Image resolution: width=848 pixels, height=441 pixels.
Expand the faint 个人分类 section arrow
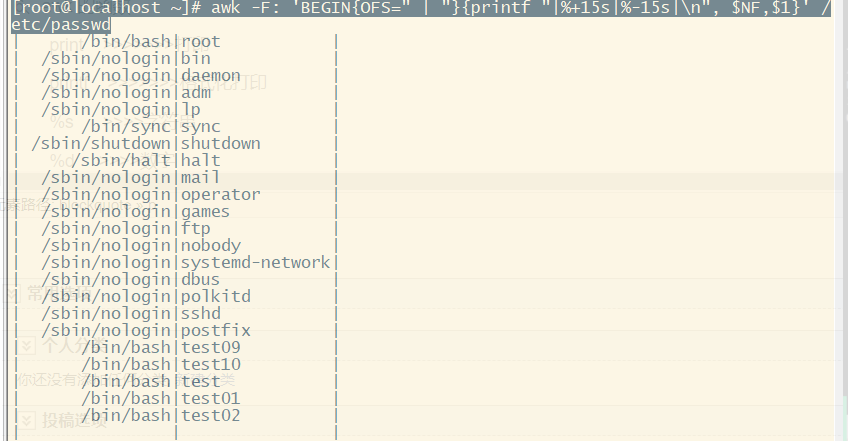(27, 346)
